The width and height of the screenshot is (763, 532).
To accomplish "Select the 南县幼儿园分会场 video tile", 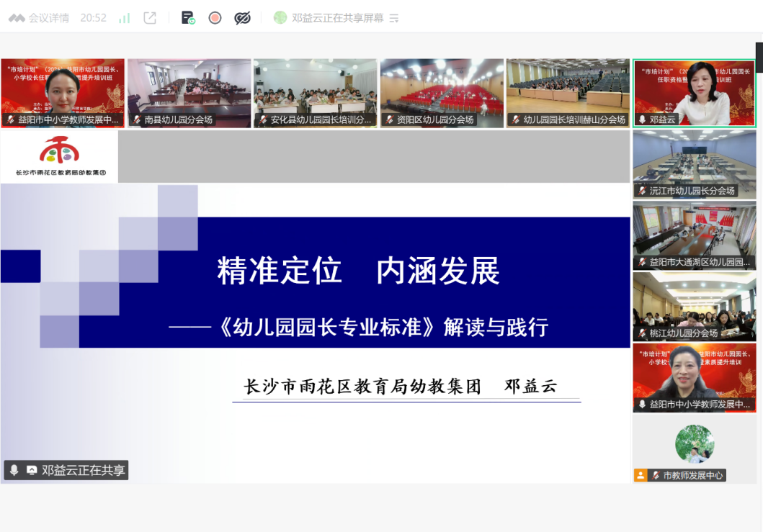I will click(189, 92).
